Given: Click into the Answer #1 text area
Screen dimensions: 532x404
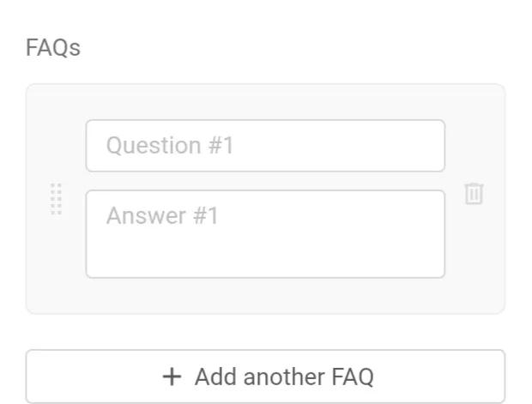Looking at the screenshot, I should (265, 234).
